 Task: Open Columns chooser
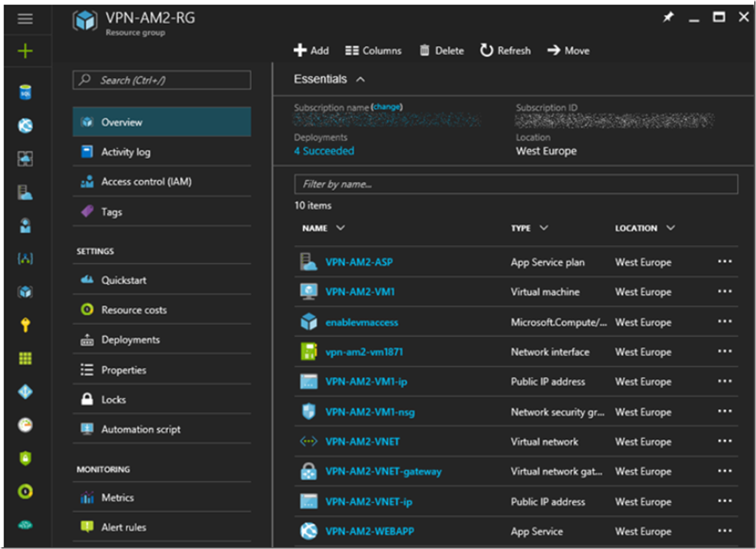click(373, 51)
